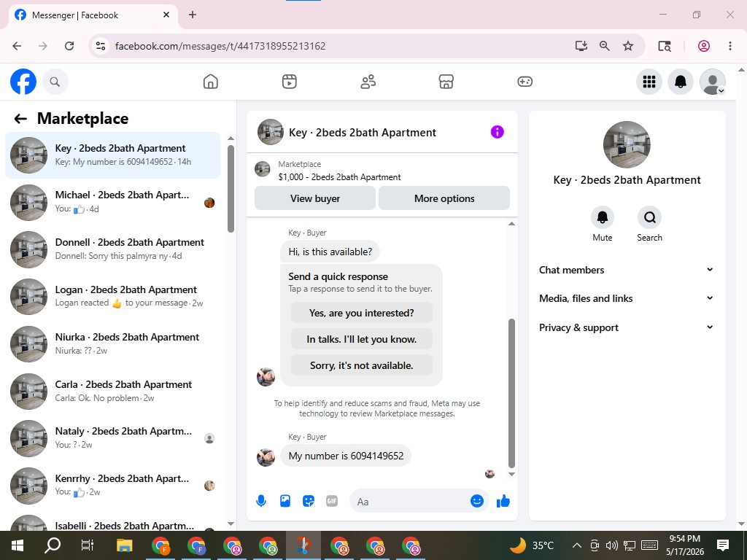Open Donnell's conversation
The width and height of the screenshot is (747, 560).
point(113,249)
